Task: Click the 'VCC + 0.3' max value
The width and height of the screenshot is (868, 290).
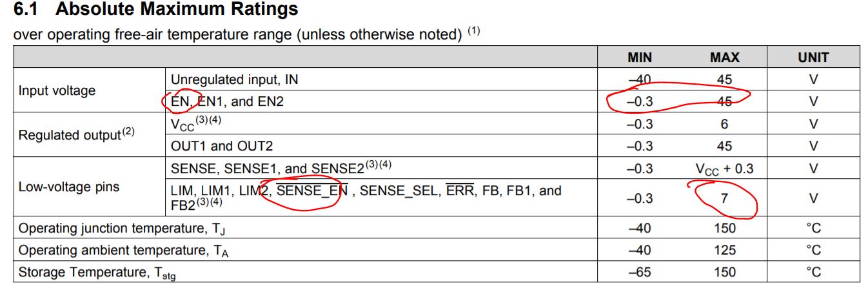Action: [724, 169]
